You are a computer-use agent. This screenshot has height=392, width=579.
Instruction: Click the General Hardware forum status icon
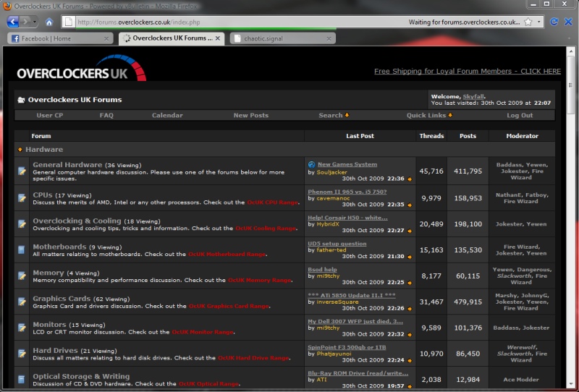point(22,171)
